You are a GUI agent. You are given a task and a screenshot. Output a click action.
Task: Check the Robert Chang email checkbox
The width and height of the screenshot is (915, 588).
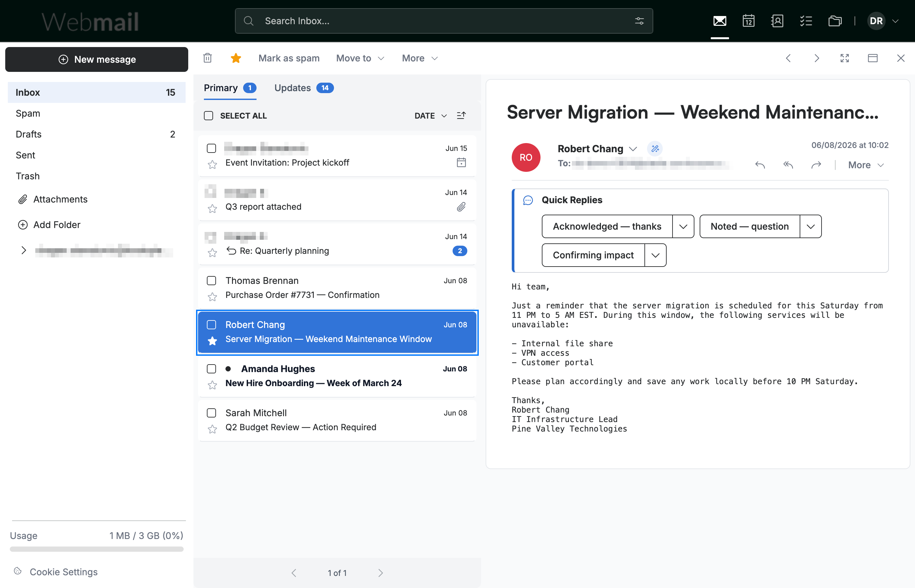[211, 325]
